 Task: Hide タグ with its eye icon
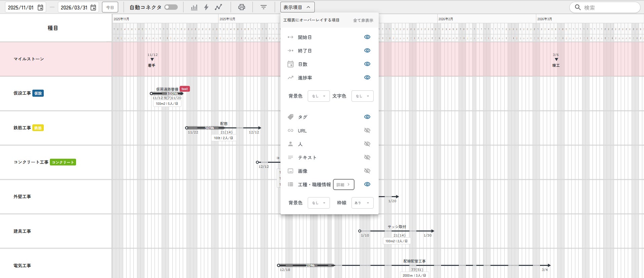[x=367, y=117]
